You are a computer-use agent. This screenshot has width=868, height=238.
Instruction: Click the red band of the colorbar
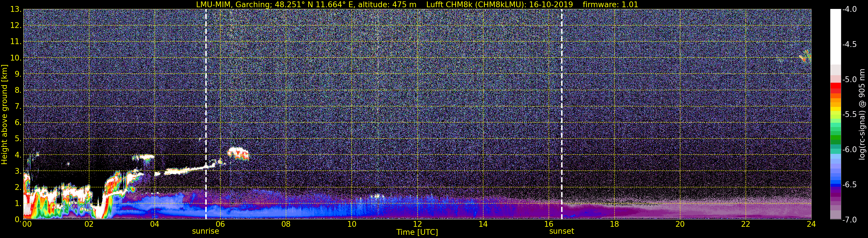(x=836, y=88)
